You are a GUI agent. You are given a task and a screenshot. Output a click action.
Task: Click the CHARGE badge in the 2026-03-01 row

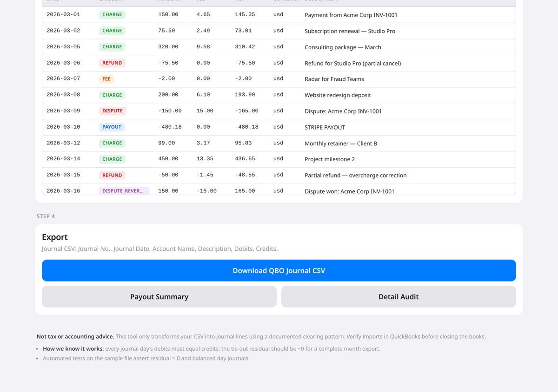(112, 14)
